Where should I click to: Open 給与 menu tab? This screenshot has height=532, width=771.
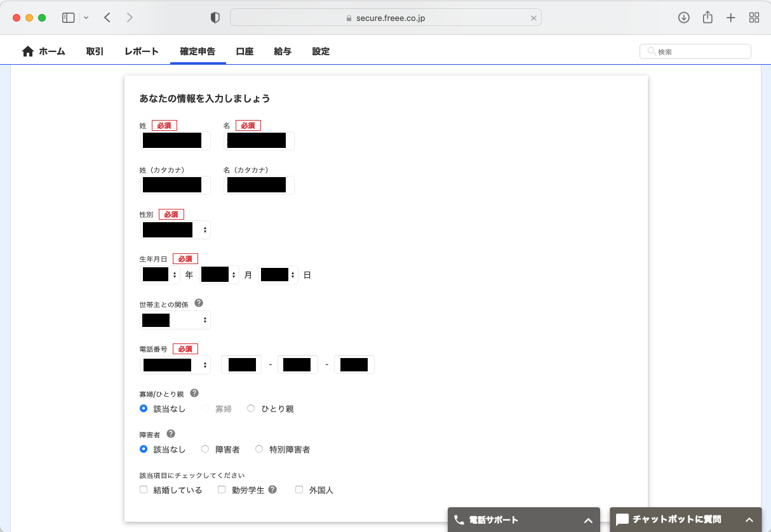(x=283, y=51)
